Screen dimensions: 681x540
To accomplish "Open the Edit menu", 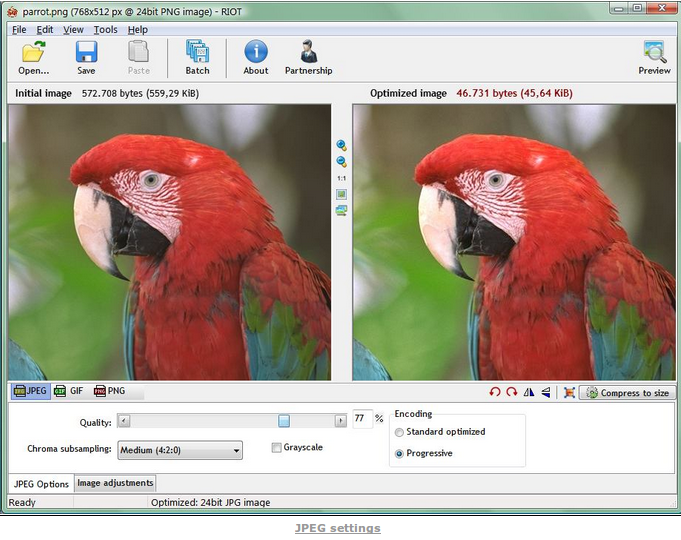I will pyautogui.click(x=45, y=30).
